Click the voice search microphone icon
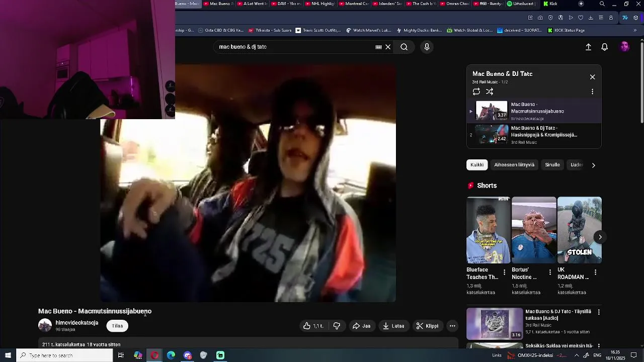 tap(427, 47)
